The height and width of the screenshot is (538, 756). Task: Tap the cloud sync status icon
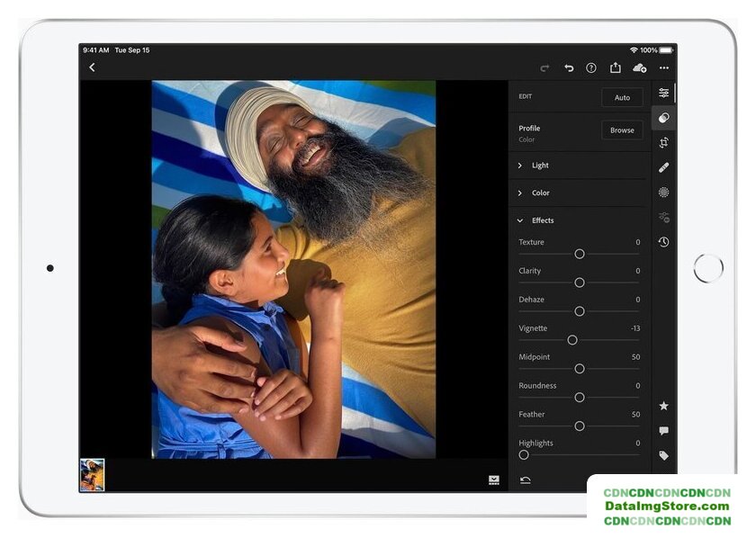coord(639,68)
